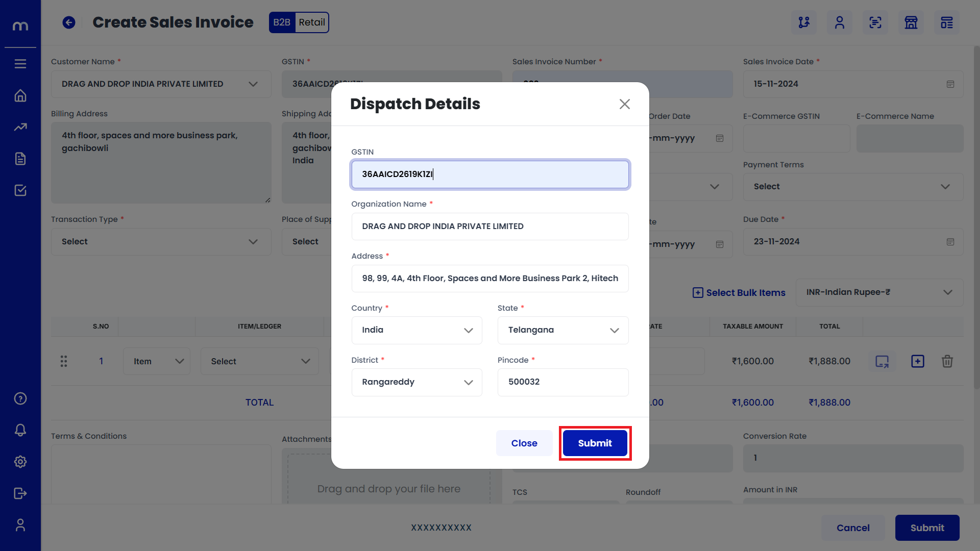This screenshot has height=551, width=980.
Task: Click the Organization Name input field
Action: click(x=490, y=227)
